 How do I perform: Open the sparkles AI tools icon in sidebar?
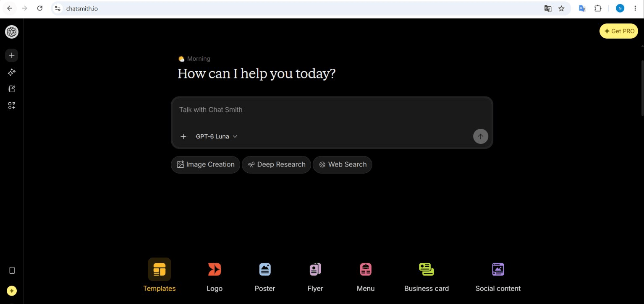[x=12, y=72]
